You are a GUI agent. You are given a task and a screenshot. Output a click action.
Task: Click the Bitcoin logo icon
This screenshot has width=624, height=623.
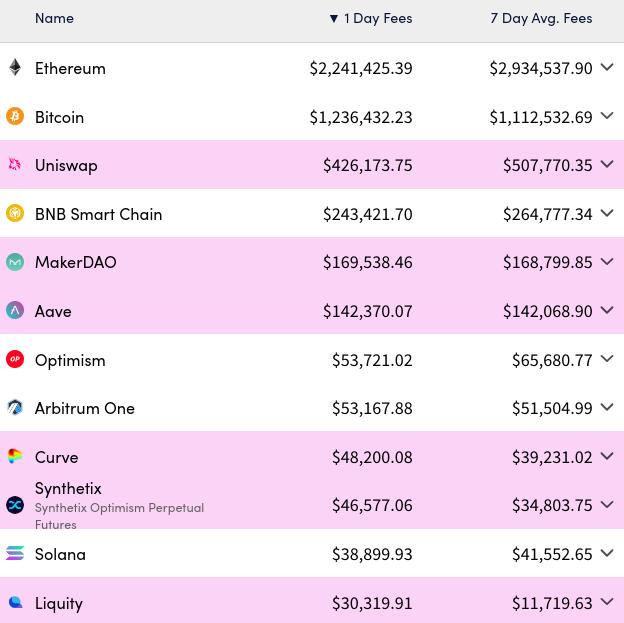click(x=15, y=117)
